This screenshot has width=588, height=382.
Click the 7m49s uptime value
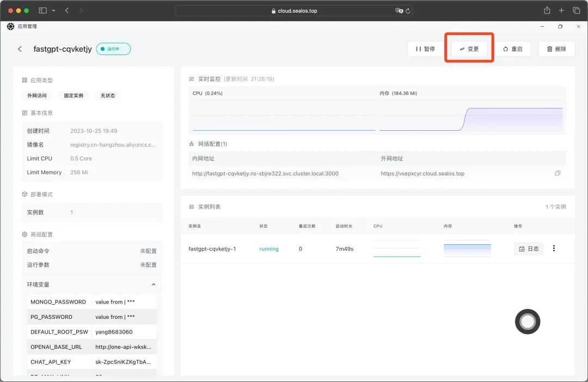click(x=344, y=249)
